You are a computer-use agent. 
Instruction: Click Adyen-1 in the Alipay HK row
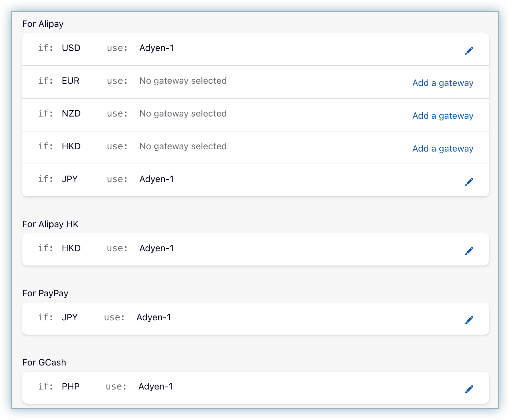click(x=157, y=248)
